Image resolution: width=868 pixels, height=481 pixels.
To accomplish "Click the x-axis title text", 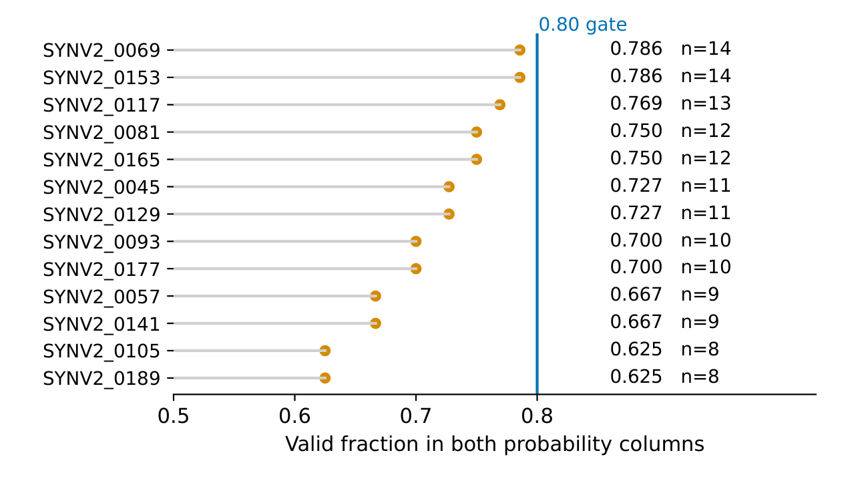I will [495, 444].
